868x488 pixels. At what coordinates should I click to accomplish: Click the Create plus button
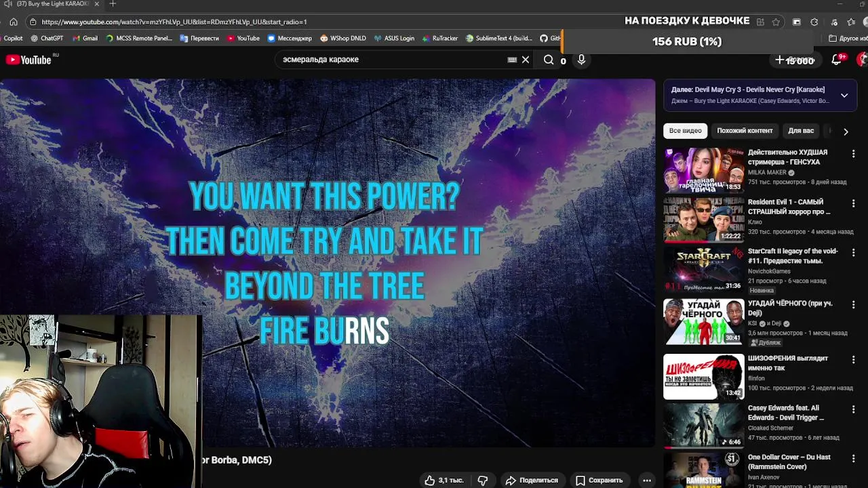point(795,60)
